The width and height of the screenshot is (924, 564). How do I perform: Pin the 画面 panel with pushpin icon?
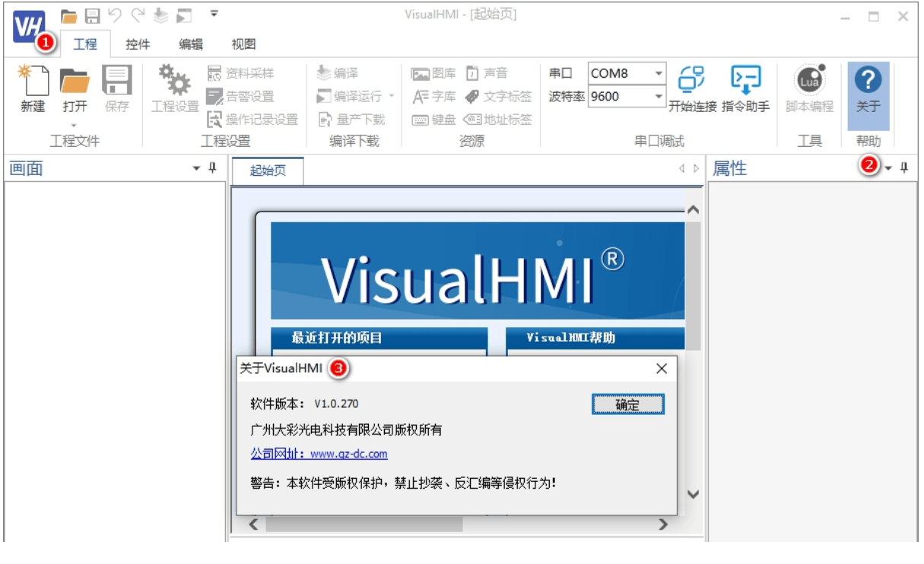click(x=213, y=168)
